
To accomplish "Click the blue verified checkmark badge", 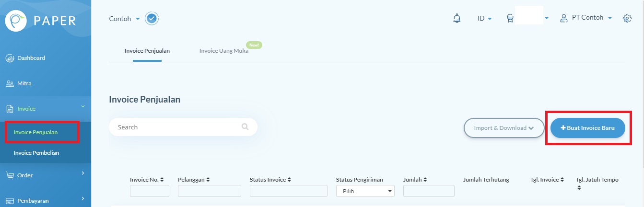I will tap(152, 19).
